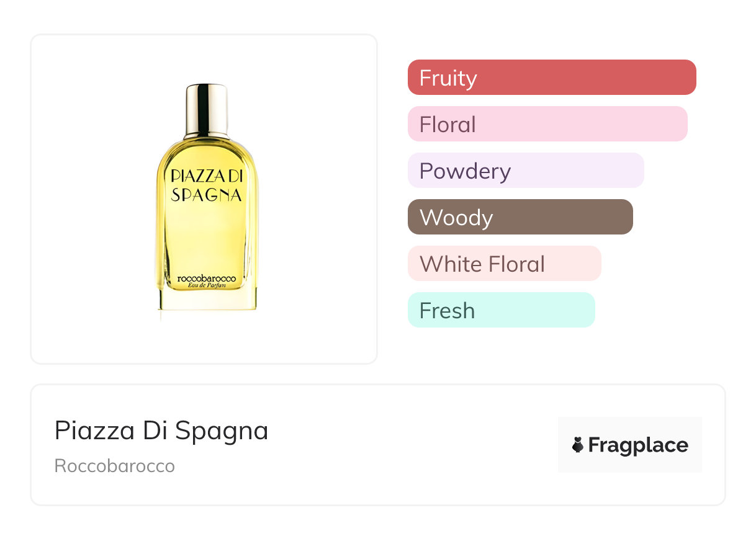Choose the lavender Powdery accord bar
Viewport: 756px width, 536px height.
coord(525,171)
